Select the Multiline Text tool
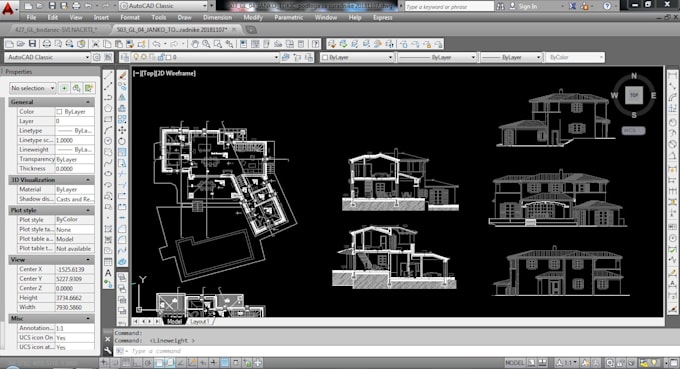 (x=108, y=273)
